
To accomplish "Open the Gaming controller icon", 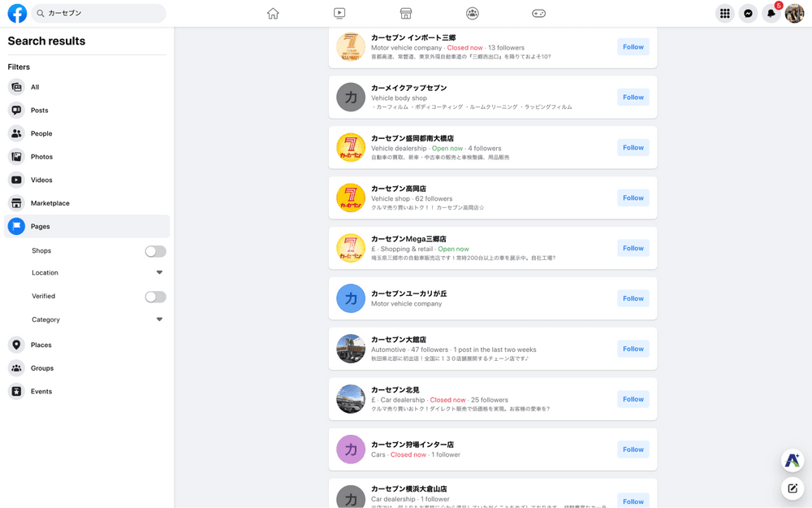I will click(x=538, y=14).
